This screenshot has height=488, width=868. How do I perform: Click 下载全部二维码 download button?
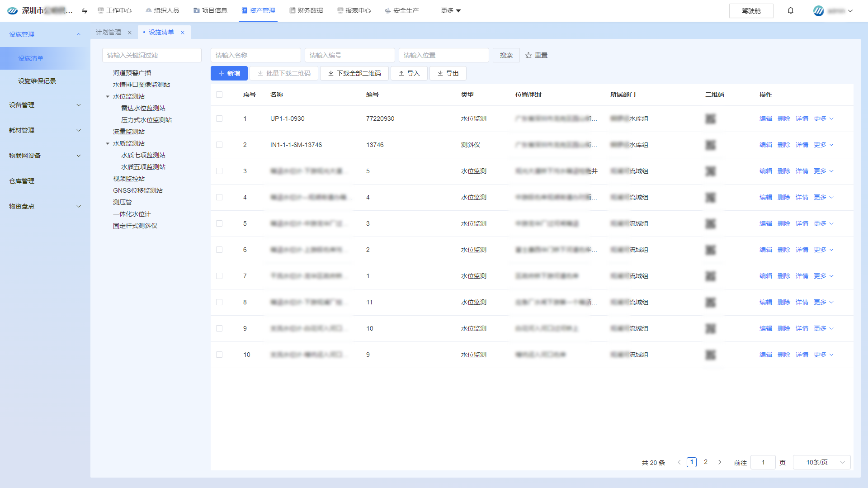pyautogui.click(x=354, y=73)
